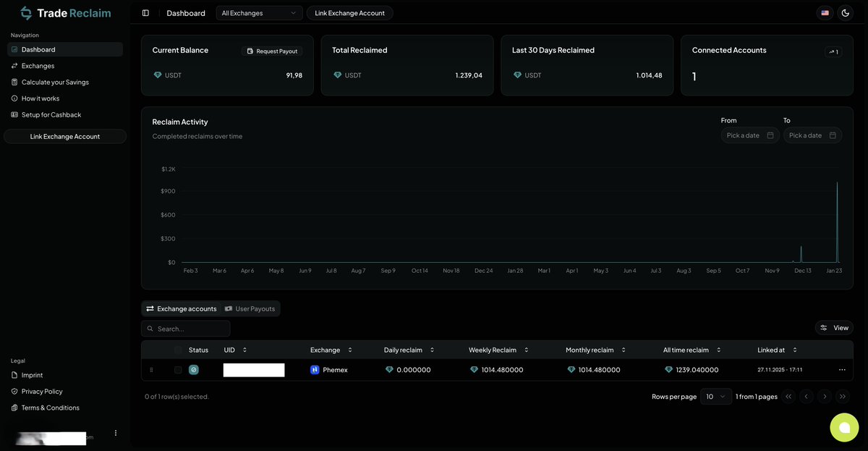Open Rows per page dropdown
This screenshot has width=868, height=451.
(x=716, y=397)
